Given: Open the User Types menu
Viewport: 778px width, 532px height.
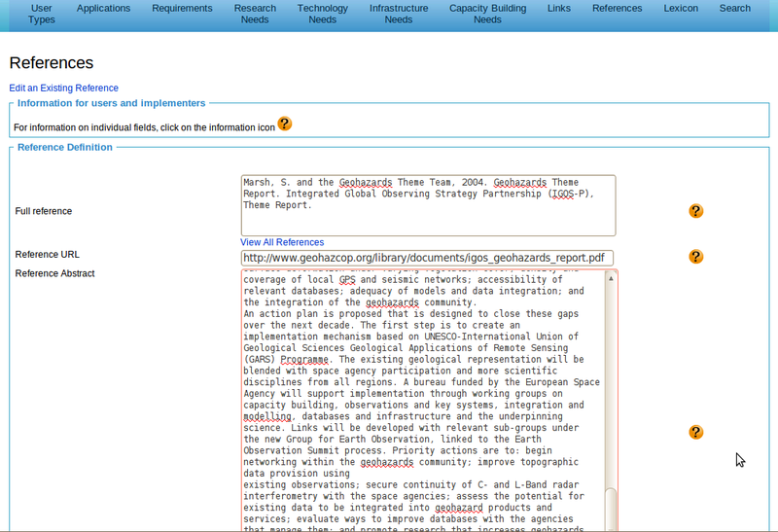Looking at the screenshot, I should click(42, 14).
